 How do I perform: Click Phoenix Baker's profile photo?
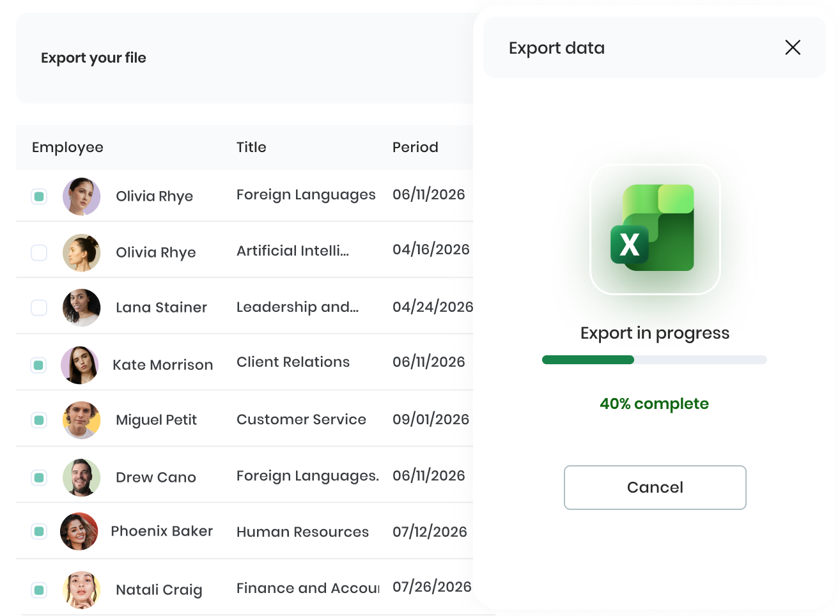pyautogui.click(x=79, y=531)
